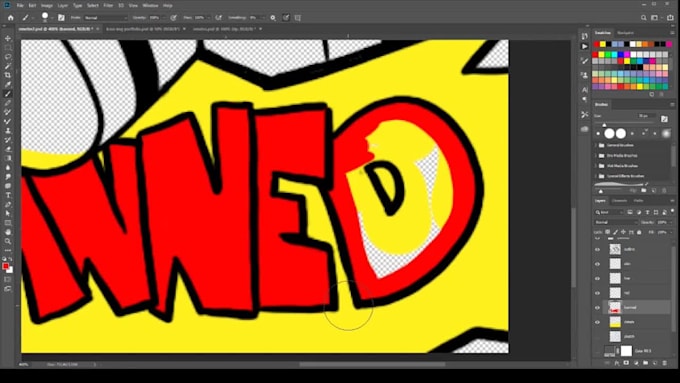Pick yellow swatch in recent swatches row

[x=603, y=44]
